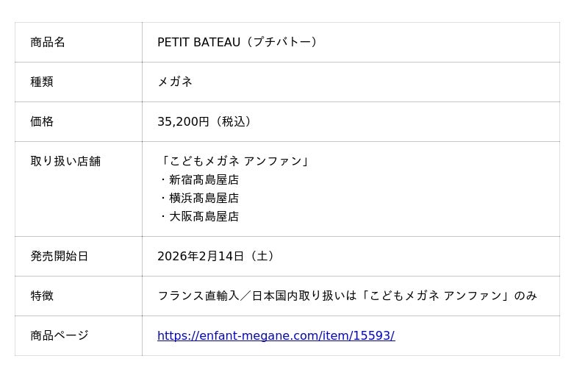Select the 価格 row label
Screen dimensions: 588x378
click(42, 122)
